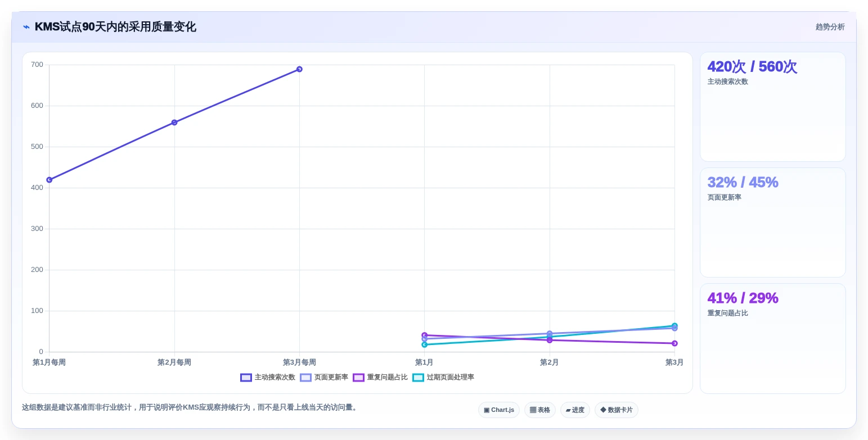The height and width of the screenshot is (440, 868).
Task: Click the 主动搜索次数 data point at 第1月每周
Action: 50,180
